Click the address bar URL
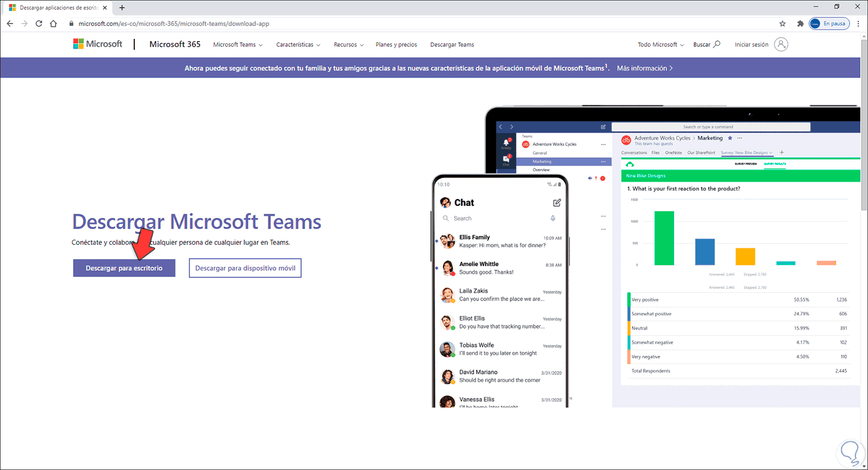Screen dimensions: 868x470 point(174,24)
